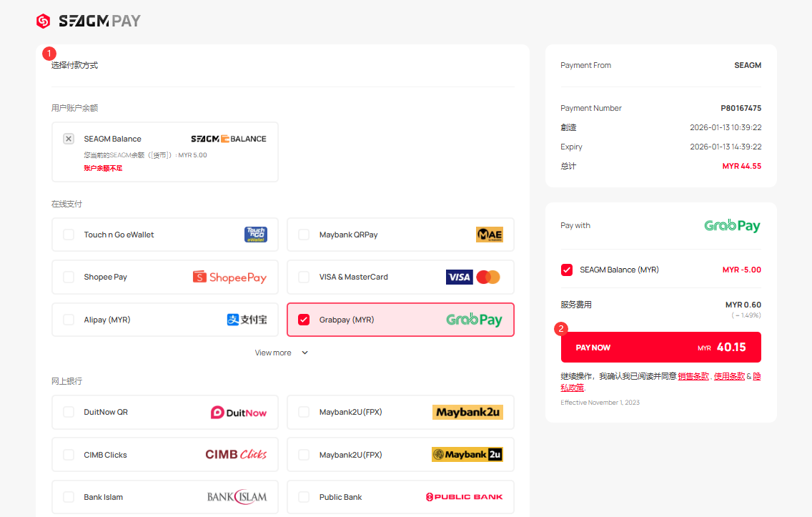Click the DuitNow logo
812x517 pixels.
pos(239,413)
